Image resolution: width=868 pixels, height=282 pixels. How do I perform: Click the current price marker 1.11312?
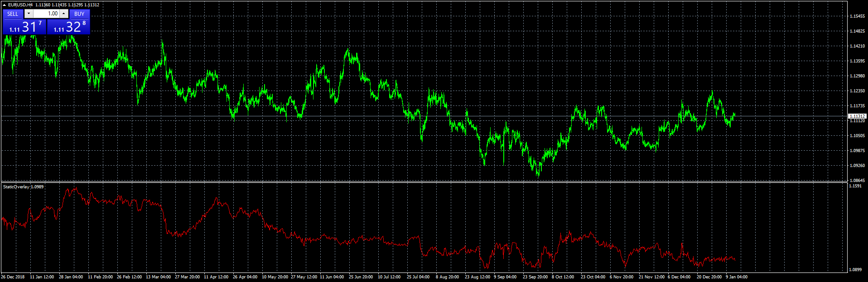point(857,116)
